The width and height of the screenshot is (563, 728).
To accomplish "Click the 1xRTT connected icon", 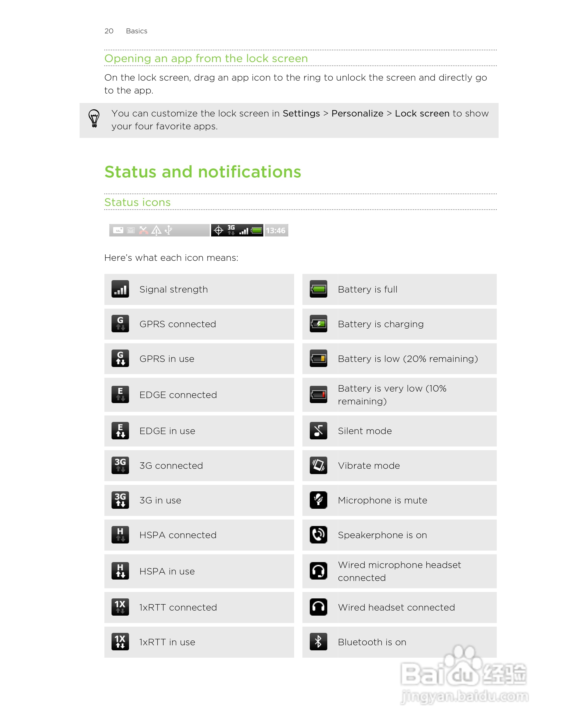I will coord(120,607).
